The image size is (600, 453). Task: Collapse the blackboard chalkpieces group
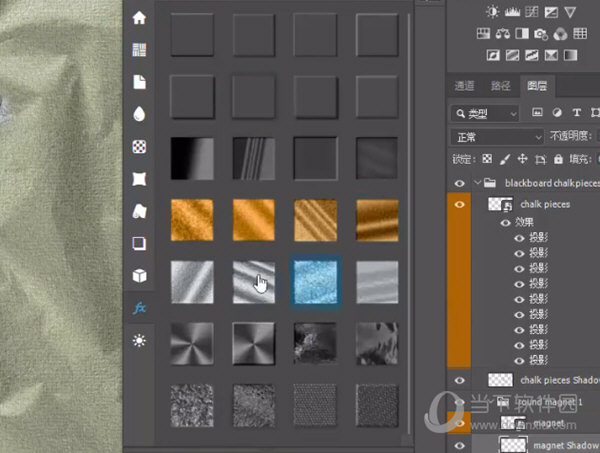click(476, 183)
